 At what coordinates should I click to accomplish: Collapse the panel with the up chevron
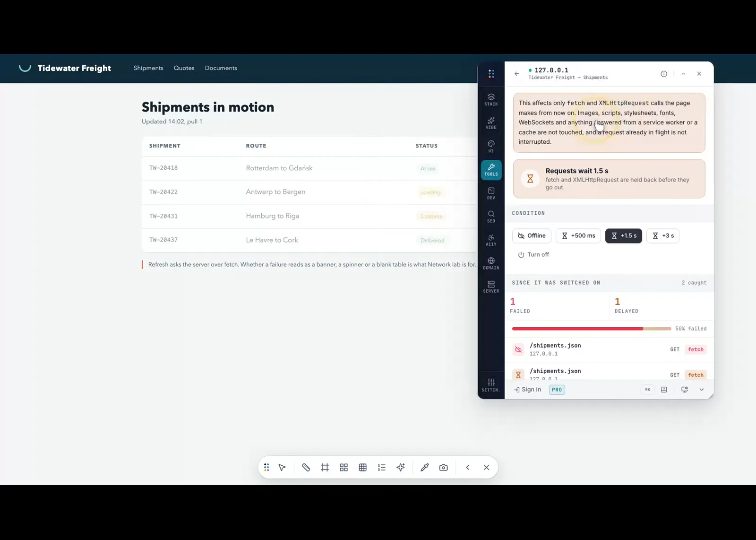683,74
